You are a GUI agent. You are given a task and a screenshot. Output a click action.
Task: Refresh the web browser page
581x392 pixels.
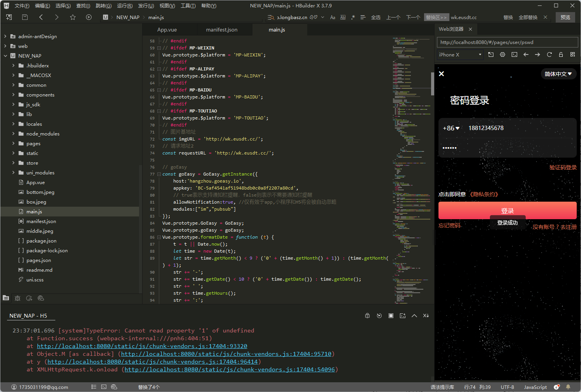(549, 54)
